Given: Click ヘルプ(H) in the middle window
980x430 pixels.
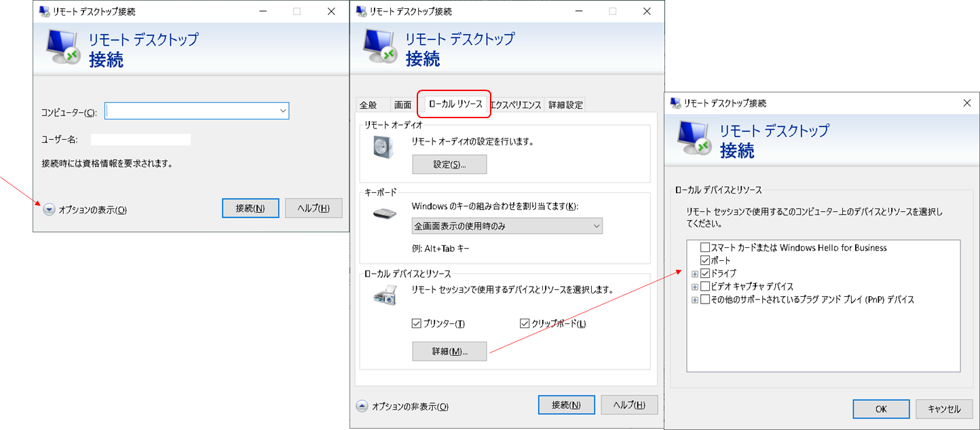Looking at the screenshot, I should point(629,404).
